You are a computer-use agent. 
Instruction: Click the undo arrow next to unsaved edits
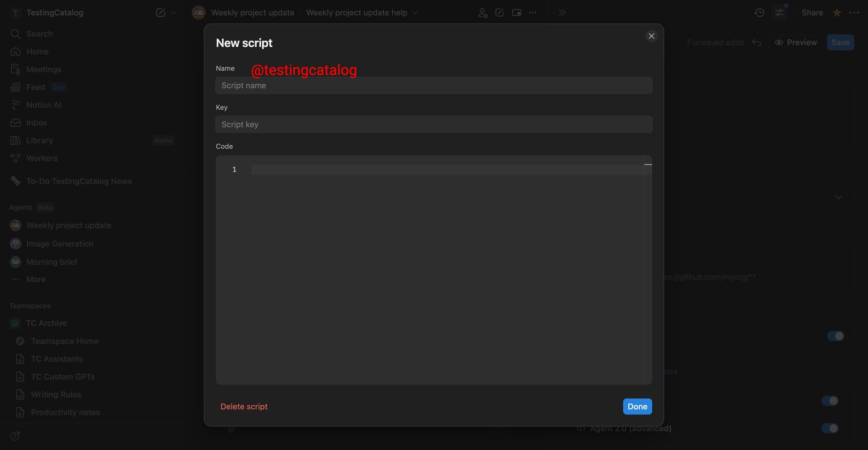[x=756, y=42]
